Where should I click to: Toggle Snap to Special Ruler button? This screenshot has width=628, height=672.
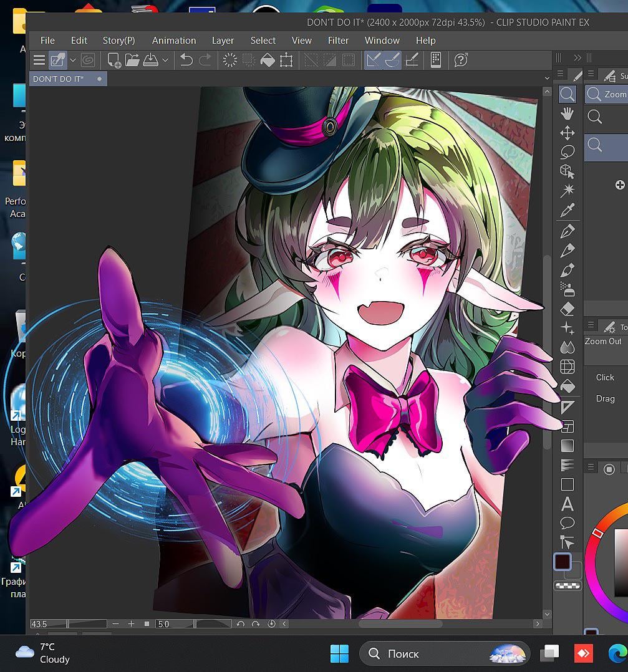[x=392, y=60]
